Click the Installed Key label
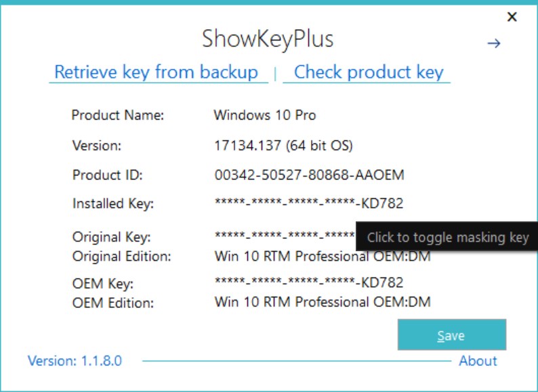538x392 pixels. click(113, 204)
